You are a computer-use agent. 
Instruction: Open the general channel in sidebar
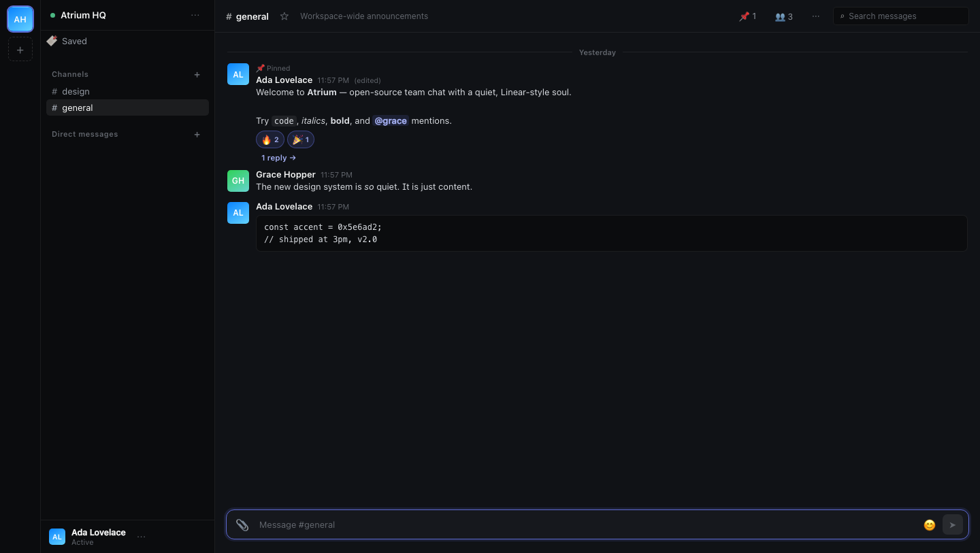coord(127,107)
